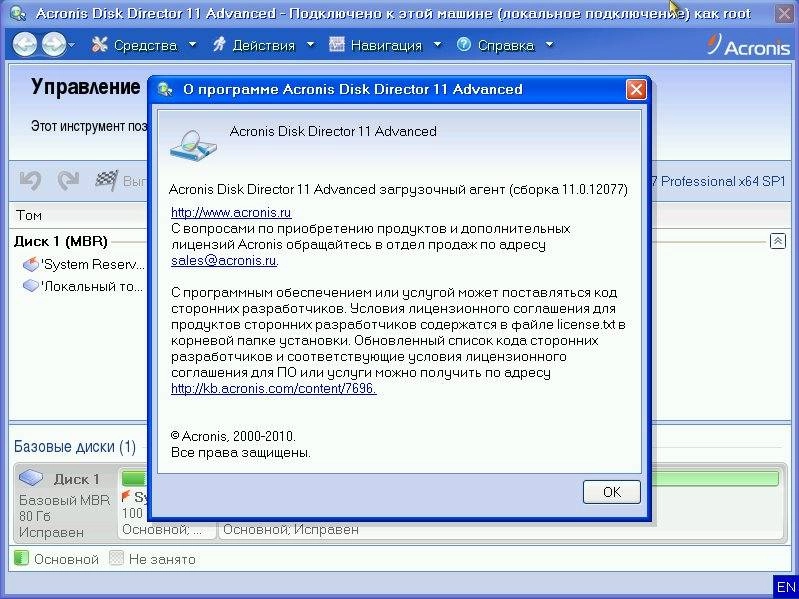This screenshot has height=599, width=799.
Task: Click the 7 Professional x64 SP1 text
Action: (719, 181)
